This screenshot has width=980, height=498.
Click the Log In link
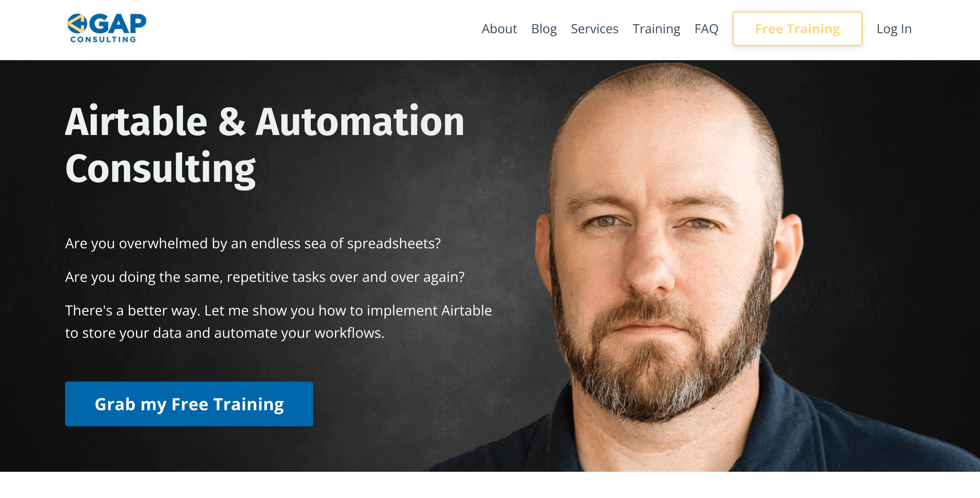894,29
